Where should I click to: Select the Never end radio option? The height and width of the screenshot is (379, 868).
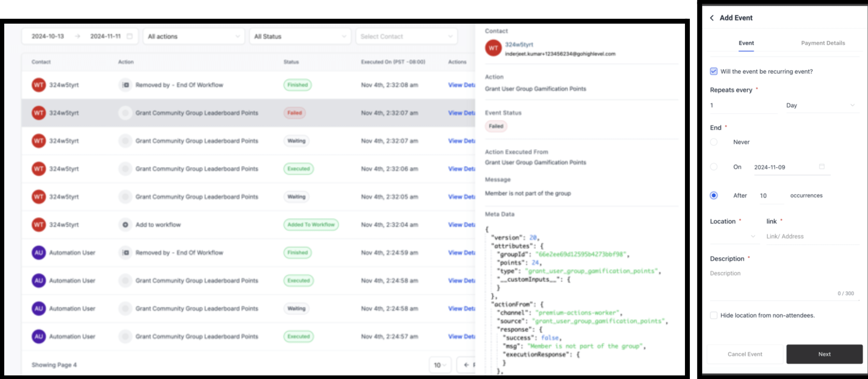pyautogui.click(x=713, y=142)
